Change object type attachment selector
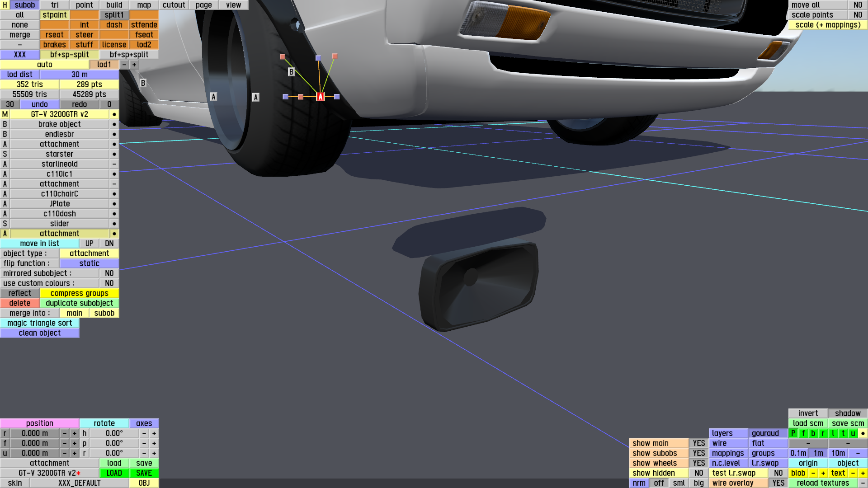This screenshot has width=868, height=488. click(89, 253)
